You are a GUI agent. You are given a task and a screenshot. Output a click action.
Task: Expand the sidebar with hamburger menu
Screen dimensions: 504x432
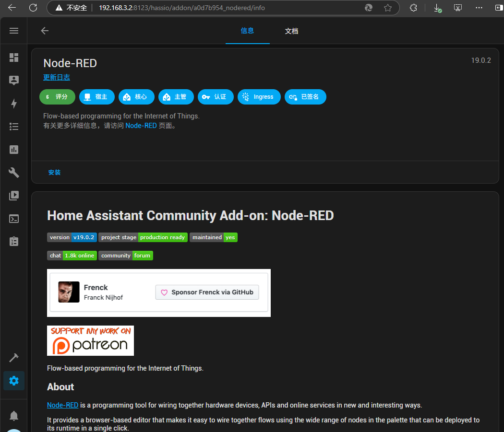point(14,31)
